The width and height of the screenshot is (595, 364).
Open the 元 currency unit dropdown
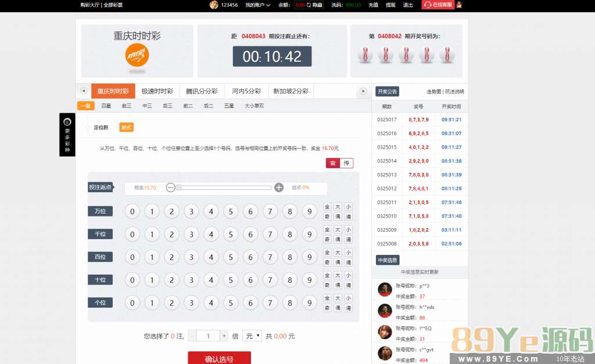click(x=252, y=336)
